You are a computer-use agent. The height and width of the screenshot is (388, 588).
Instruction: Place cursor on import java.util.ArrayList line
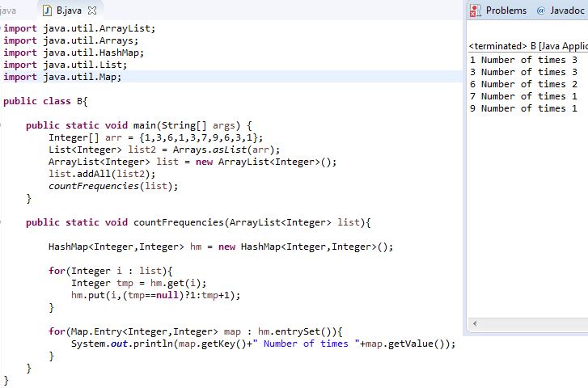(79, 28)
